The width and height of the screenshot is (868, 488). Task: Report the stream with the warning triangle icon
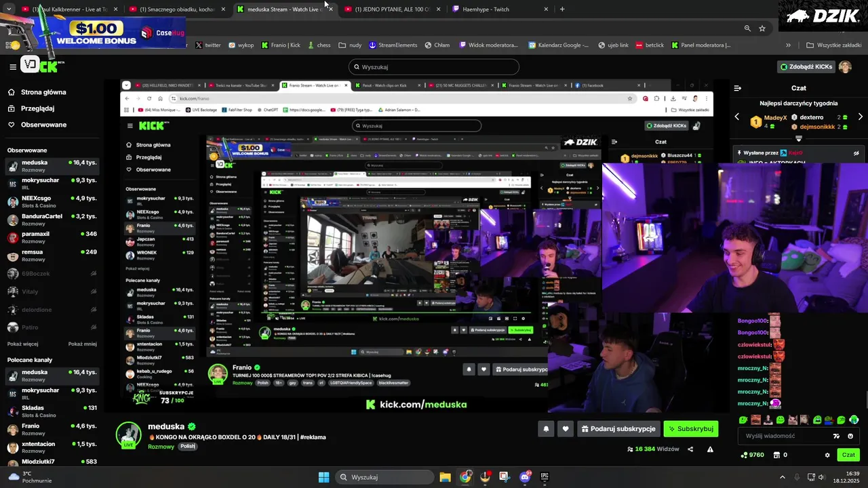click(x=710, y=449)
